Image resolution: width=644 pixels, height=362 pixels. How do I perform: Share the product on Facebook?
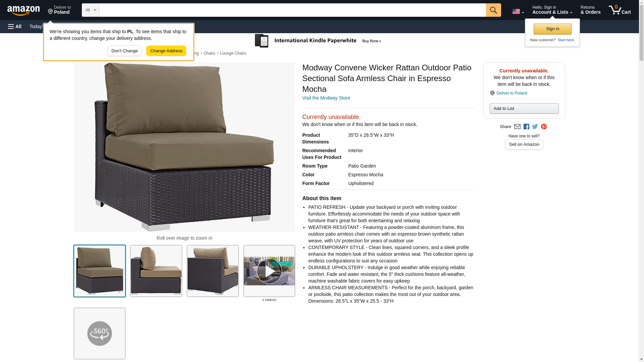click(x=526, y=127)
